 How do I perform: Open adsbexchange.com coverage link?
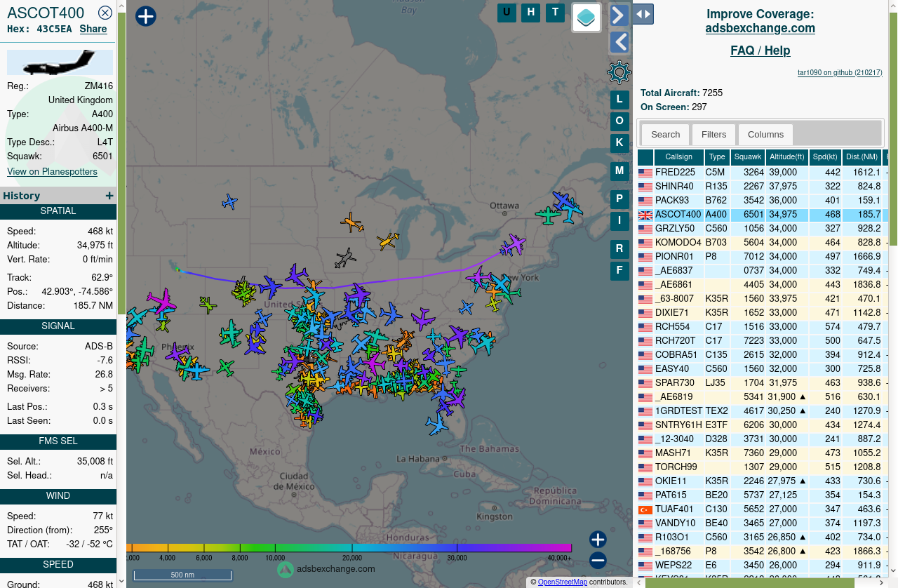(x=760, y=29)
